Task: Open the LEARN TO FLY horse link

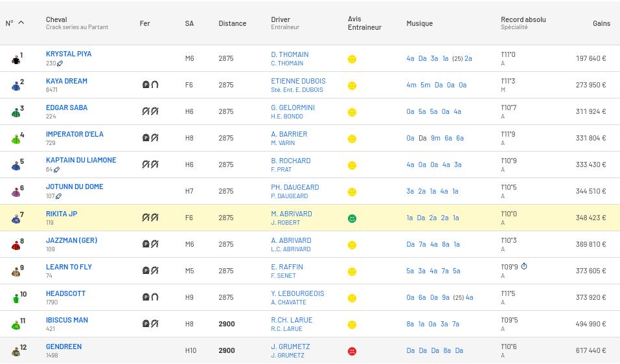Action: [69, 267]
